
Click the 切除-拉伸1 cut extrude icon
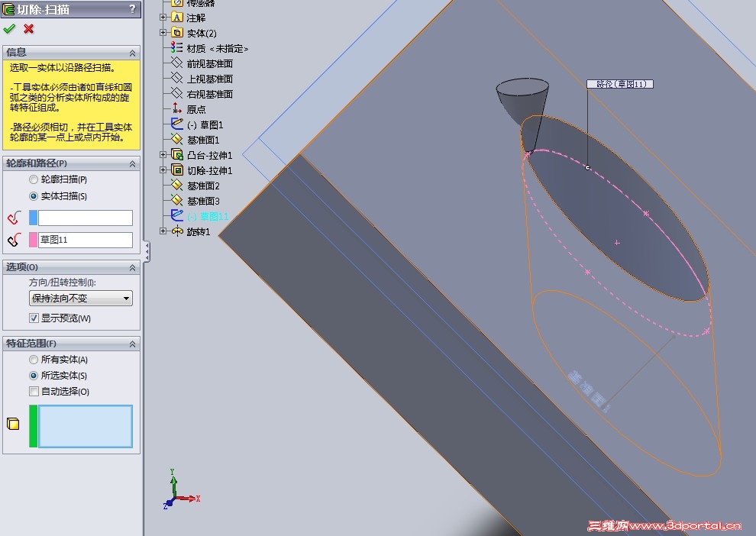click(x=177, y=170)
